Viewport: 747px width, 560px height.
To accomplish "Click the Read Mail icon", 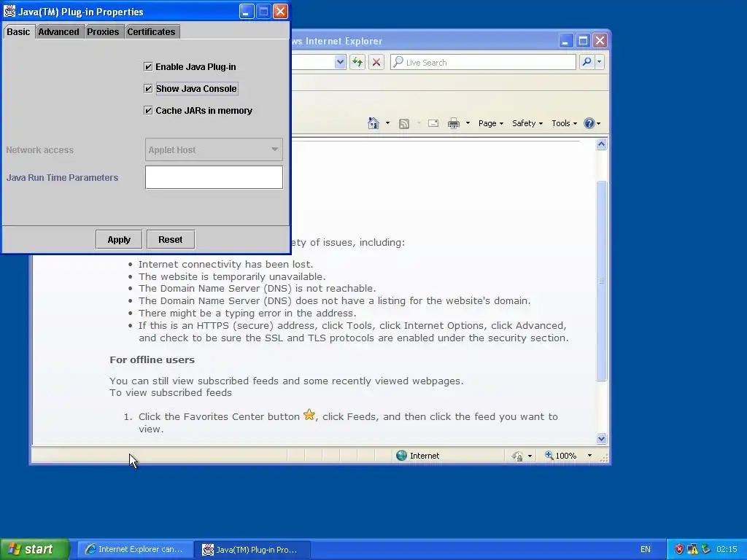I will 433,124.
